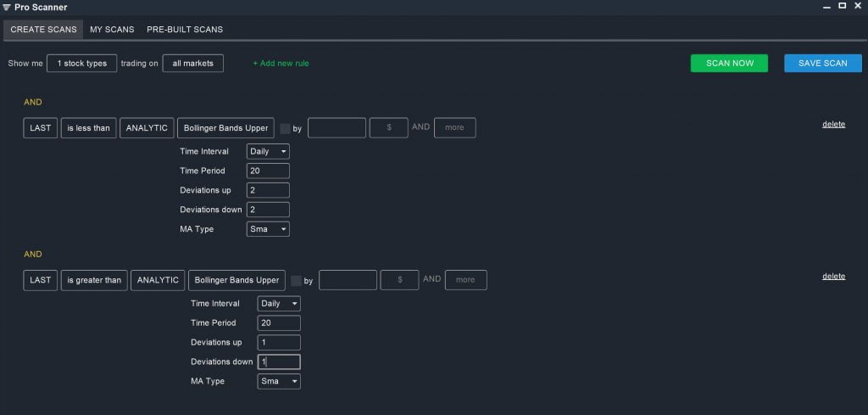Open second rule's Time Interval Daily dropdown

[279, 304]
